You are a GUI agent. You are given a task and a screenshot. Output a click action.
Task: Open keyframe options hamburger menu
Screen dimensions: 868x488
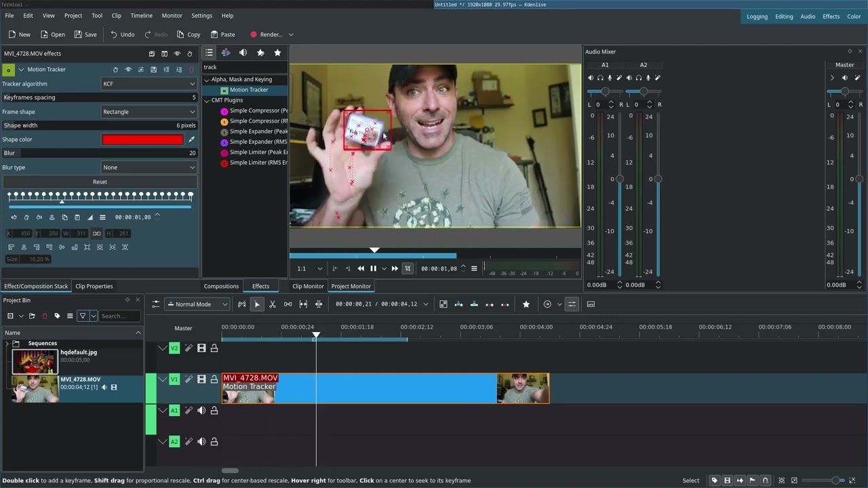[102, 218]
